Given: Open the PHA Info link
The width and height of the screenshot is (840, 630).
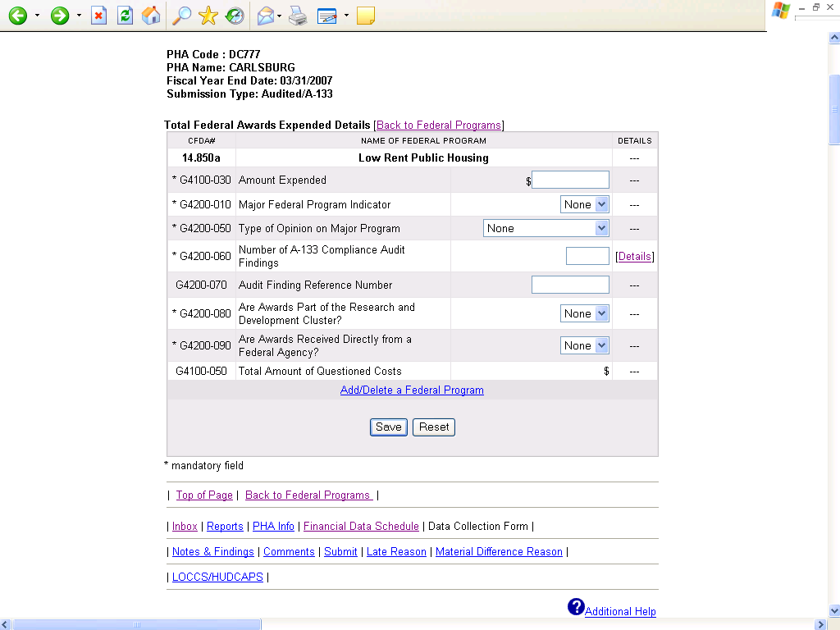Looking at the screenshot, I should pos(273,526).
